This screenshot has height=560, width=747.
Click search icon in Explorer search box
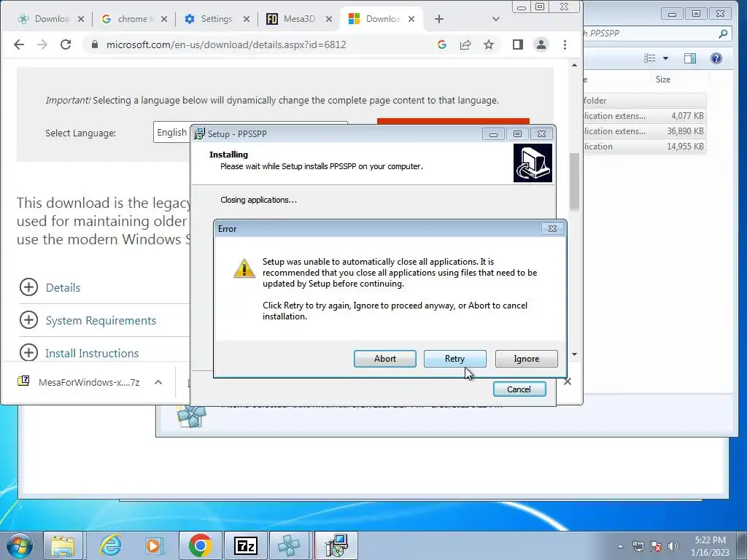(723, 34)
